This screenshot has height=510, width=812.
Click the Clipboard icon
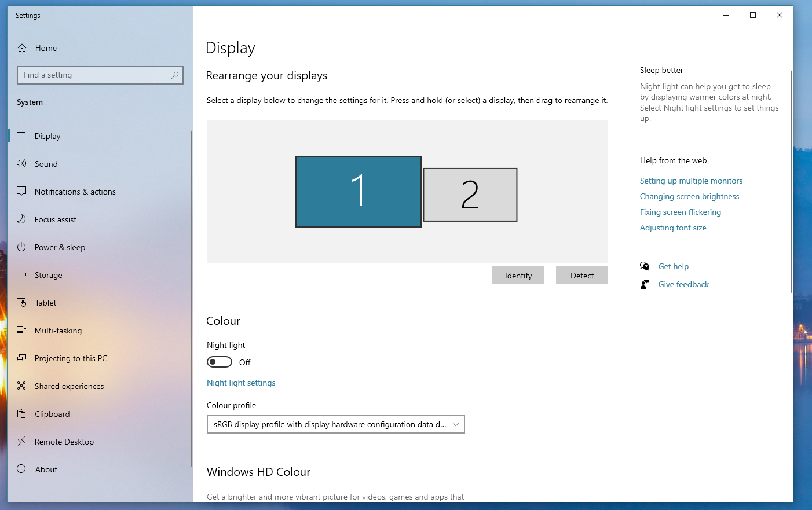(21, 413)
